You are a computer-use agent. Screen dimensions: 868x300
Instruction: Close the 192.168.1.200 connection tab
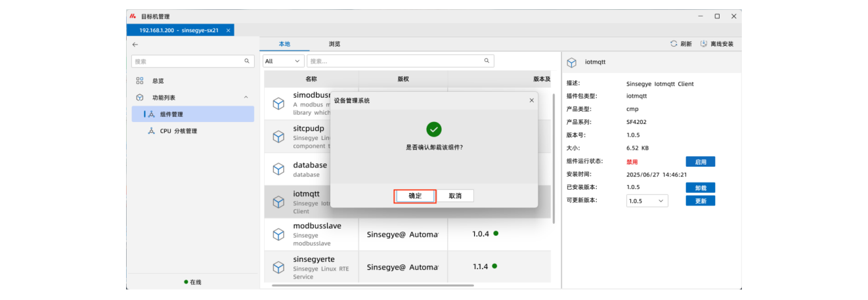[228, 30]
